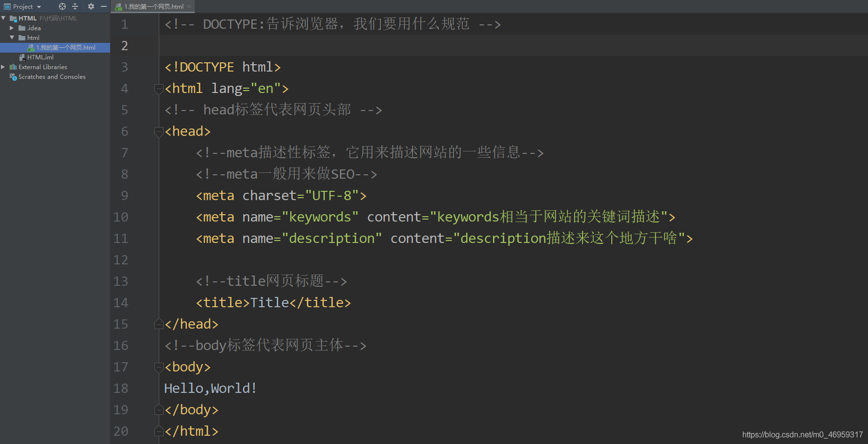Click the meta一般用来做SEO comment

tap(286, 174)
